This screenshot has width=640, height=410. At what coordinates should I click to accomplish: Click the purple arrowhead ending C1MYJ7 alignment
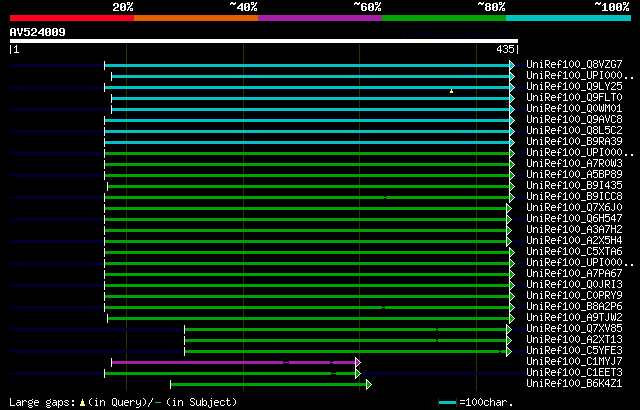click(358, 363)
